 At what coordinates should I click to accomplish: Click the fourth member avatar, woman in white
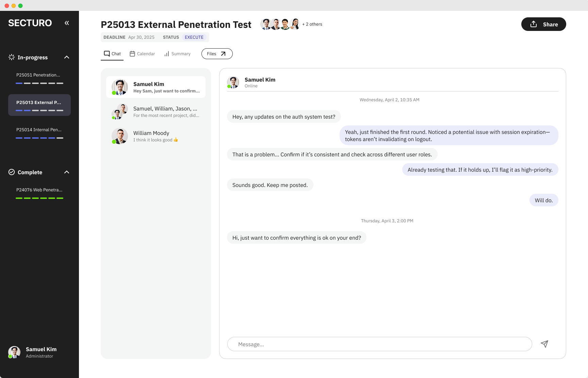point(294,24)
